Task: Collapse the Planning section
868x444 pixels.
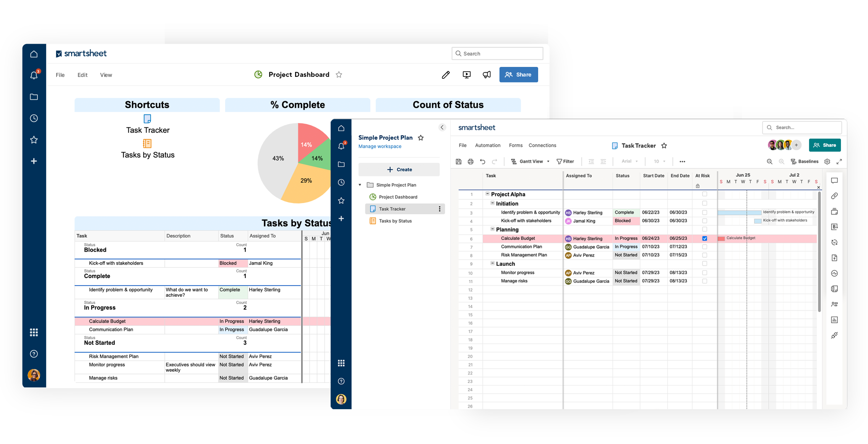Action: tap(492, 229)
